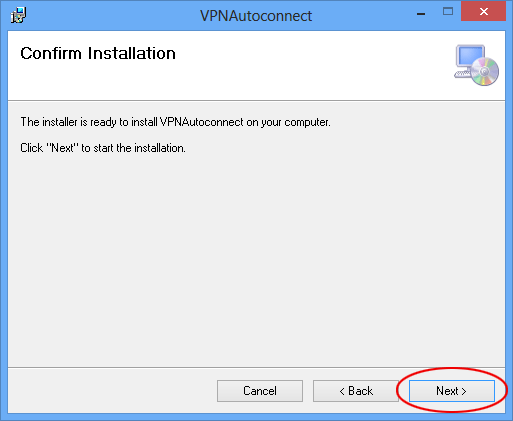
Task: Start installation with the Next > button
Action: click(452, 391)
